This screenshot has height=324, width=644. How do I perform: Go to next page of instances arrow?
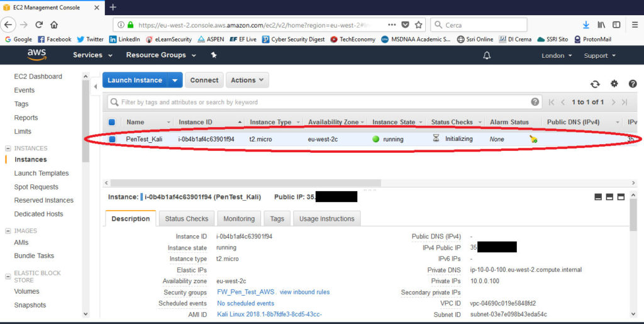[x=613, y=103]
